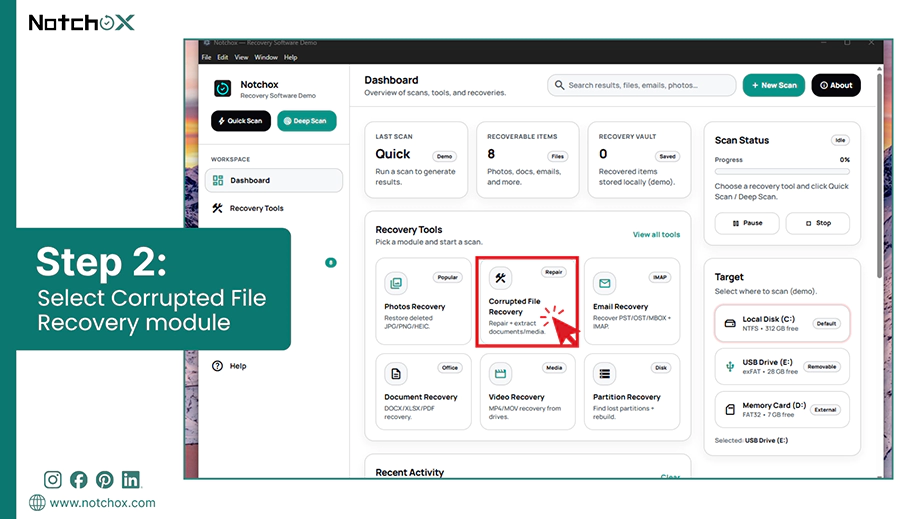Open the Pinterest icon on the banner
Viewport: 922px width, 519px height.
click(105, 480)
